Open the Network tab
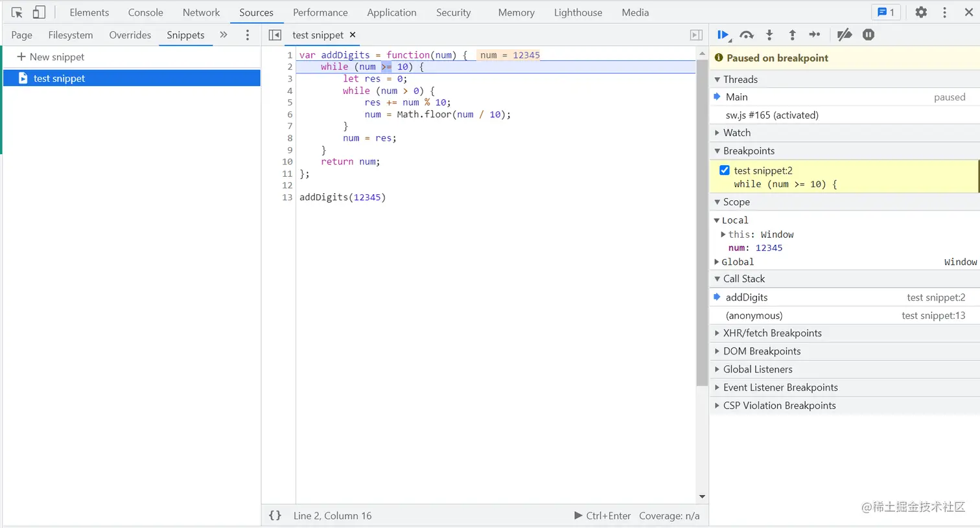Image resolution: width=980 pixels, height=528 pixels. (x=202, y=12)
